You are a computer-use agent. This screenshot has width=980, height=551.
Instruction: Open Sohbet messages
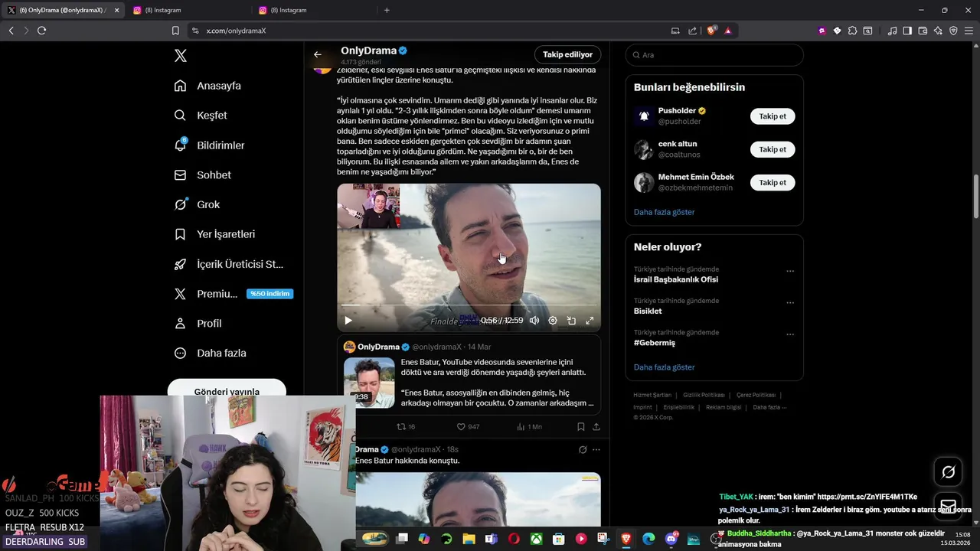pos(202,175)
